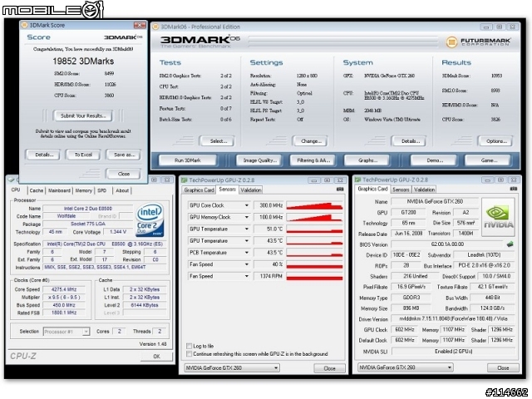
Task: Click the camera screenshot icon in GPU-Z Graphics Card window
Action: [514, 189]
